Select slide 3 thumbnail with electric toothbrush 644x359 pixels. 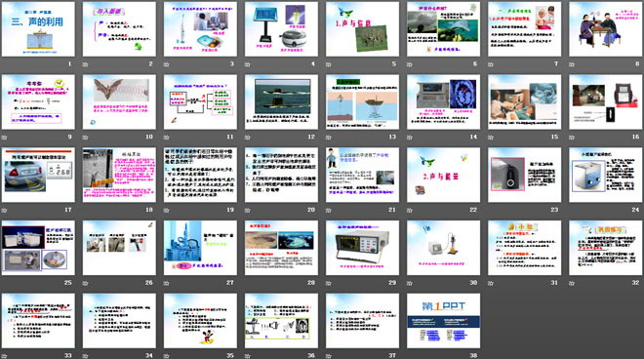click(x=200, y=28)
